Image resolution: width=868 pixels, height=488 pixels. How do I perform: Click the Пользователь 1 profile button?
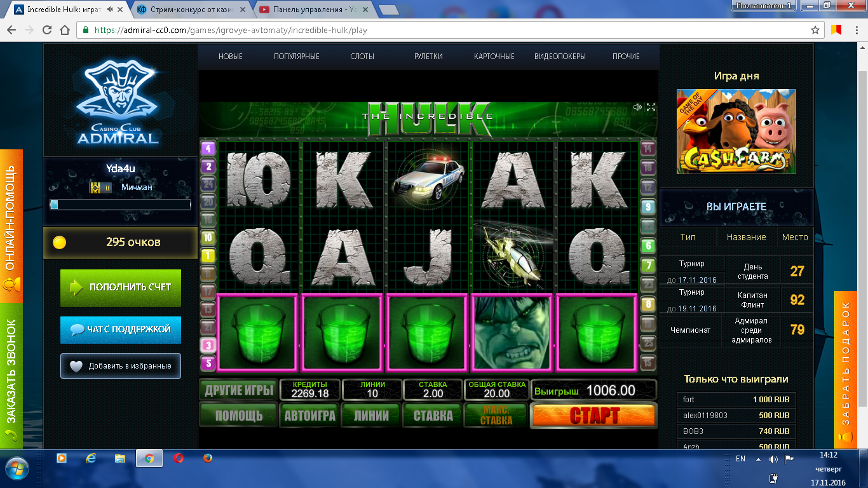(764, 5)
